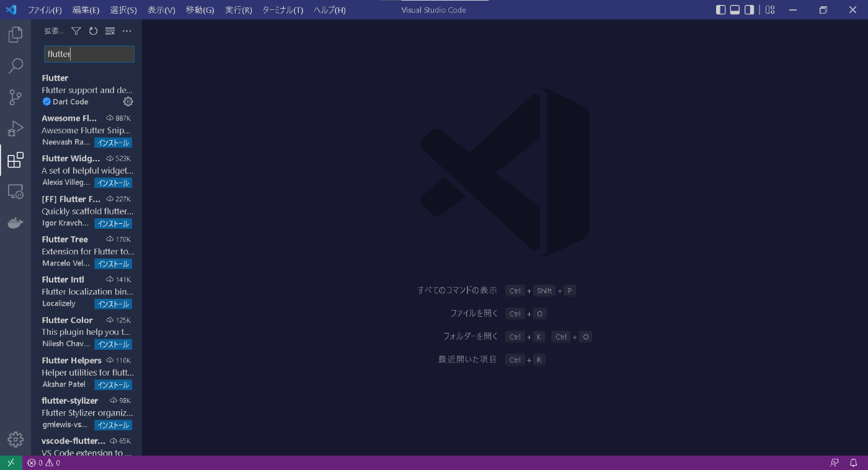868x470 pixels.
Task: Open the Search view in activity bar
Action: click(x=15, y=66)
